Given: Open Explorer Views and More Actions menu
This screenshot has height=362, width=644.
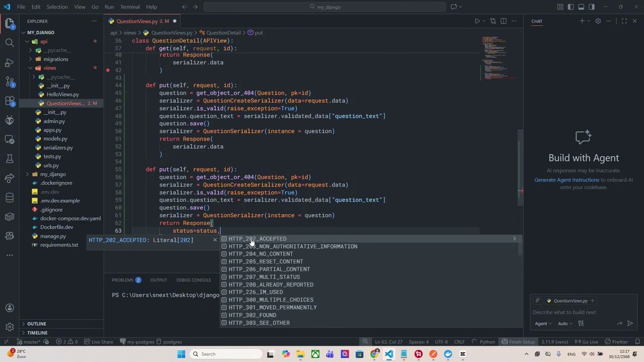Looking at the screenshot, I should [x=94, y=21].
